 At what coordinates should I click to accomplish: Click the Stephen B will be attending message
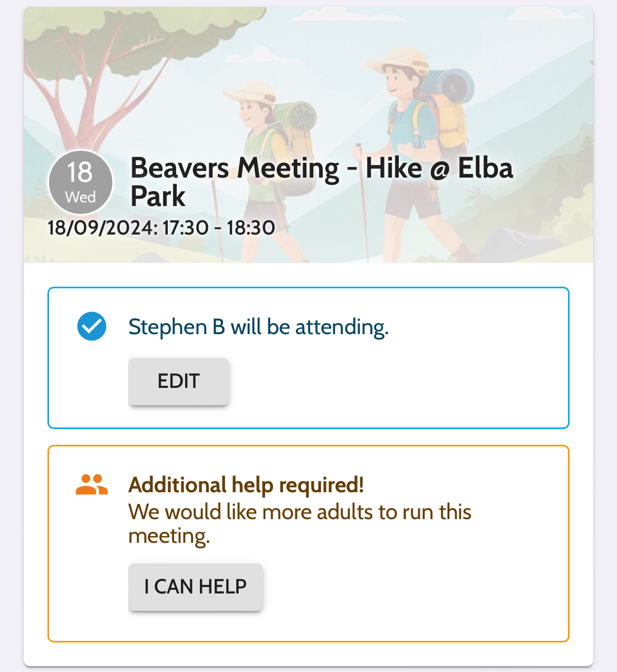(x=258, y=327)
